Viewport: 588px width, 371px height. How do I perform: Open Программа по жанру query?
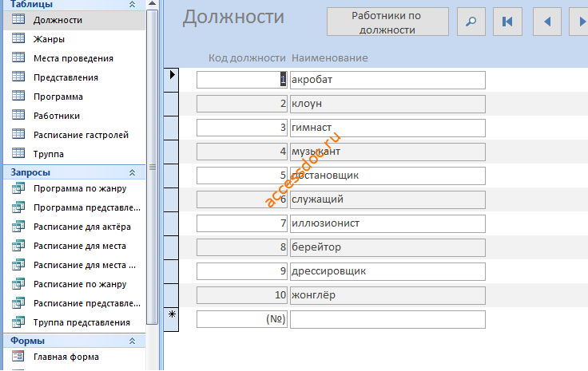[x=80, y=188]
